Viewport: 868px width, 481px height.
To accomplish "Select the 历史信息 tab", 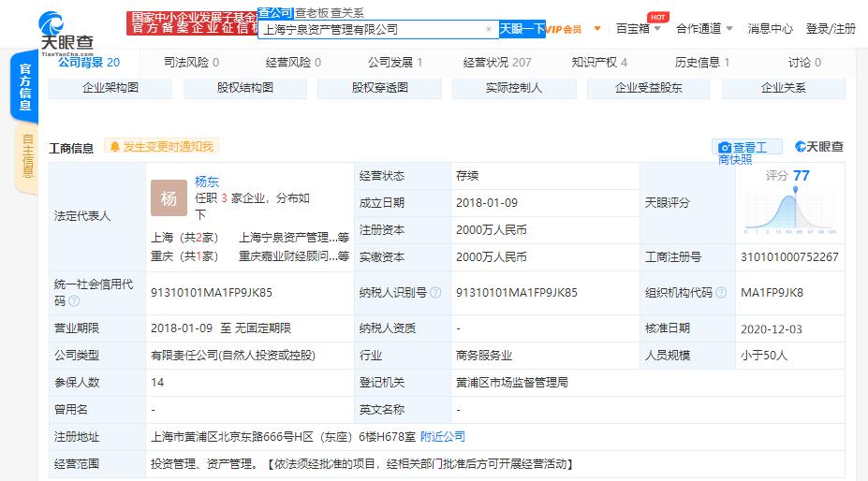I will 702,63.
